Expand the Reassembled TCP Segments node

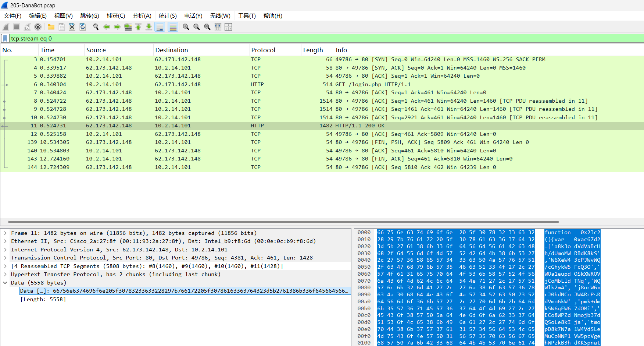5,266
